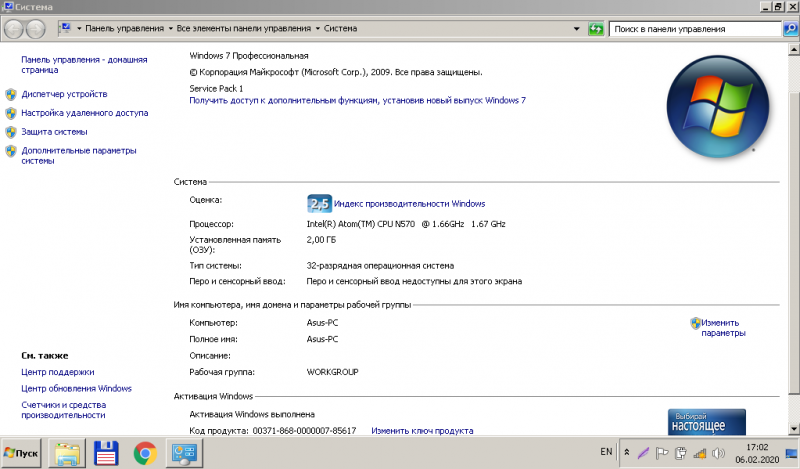Open Панель управления - домашняя страница link
The image size is (800, 469).
pos(84,65)
